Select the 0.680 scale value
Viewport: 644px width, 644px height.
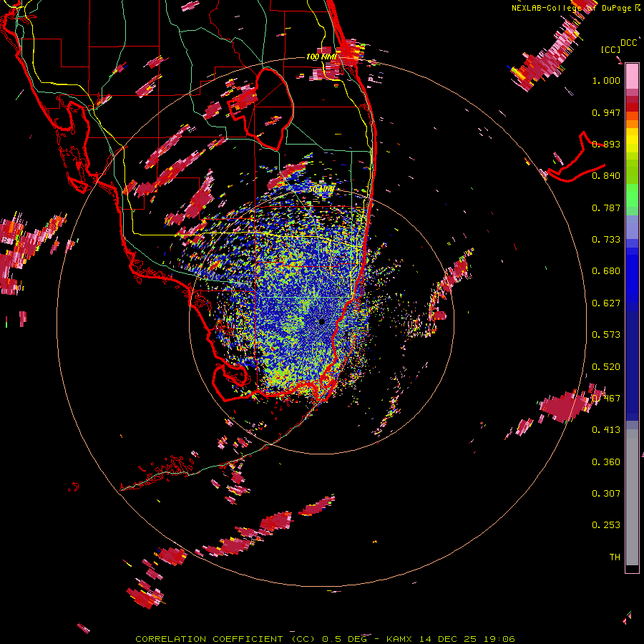[x=606, y=271]
